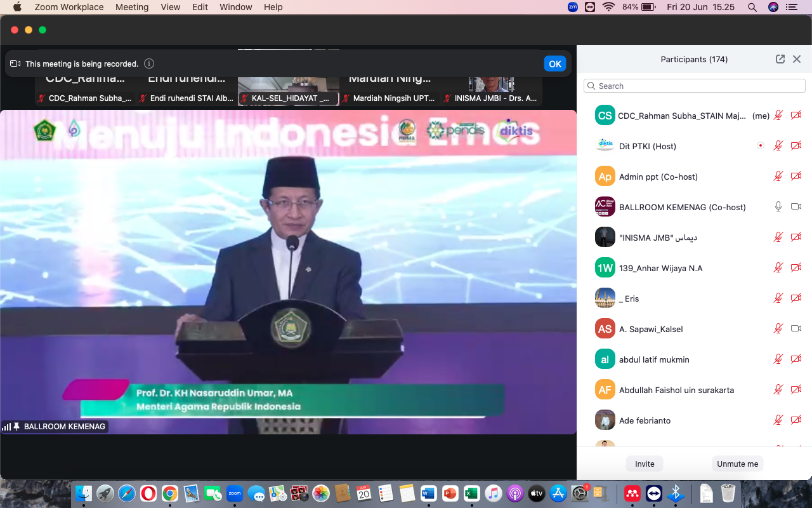Click battery 84% indicator in menu bar

639,7
